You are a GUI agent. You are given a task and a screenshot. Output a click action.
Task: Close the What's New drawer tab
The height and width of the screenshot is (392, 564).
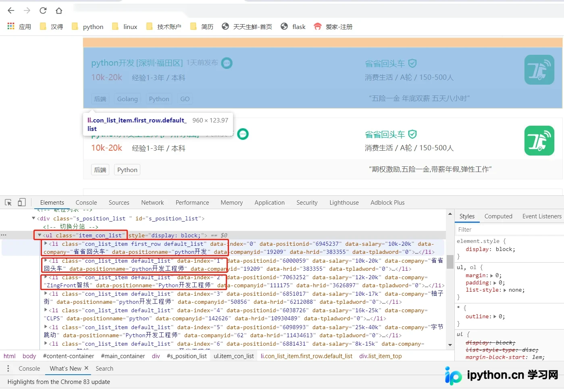(x=86, y=368)
